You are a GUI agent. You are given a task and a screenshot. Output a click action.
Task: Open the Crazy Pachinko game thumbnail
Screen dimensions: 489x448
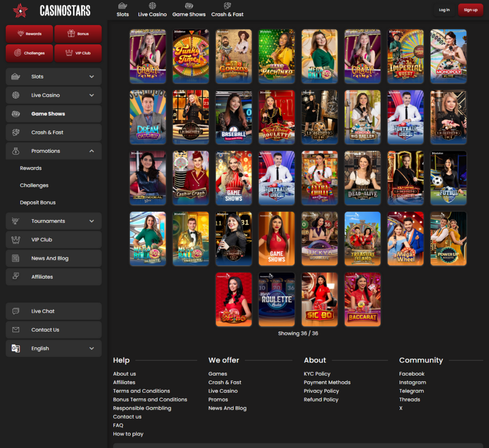(x=276, y=56)
